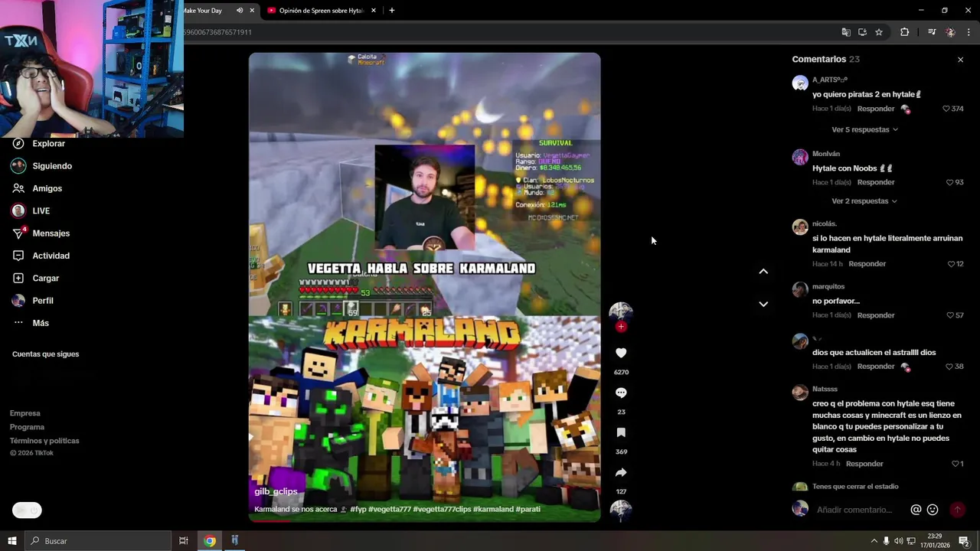Open the #karmaland hashtag in caption
The image size is (980, 551).
(x=493, y=509)
